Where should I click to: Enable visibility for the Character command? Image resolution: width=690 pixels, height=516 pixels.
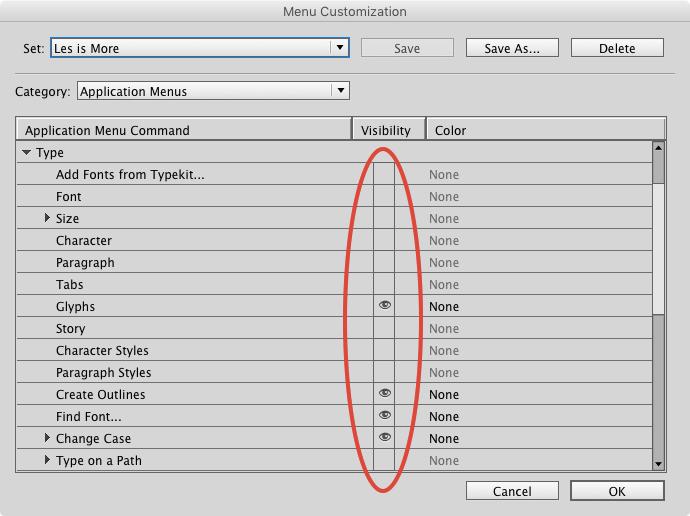[384, 240]
